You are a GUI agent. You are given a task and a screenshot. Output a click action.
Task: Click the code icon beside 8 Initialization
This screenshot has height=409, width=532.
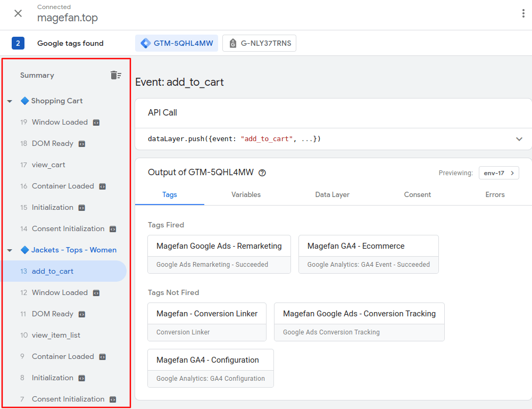click(82, 378)
